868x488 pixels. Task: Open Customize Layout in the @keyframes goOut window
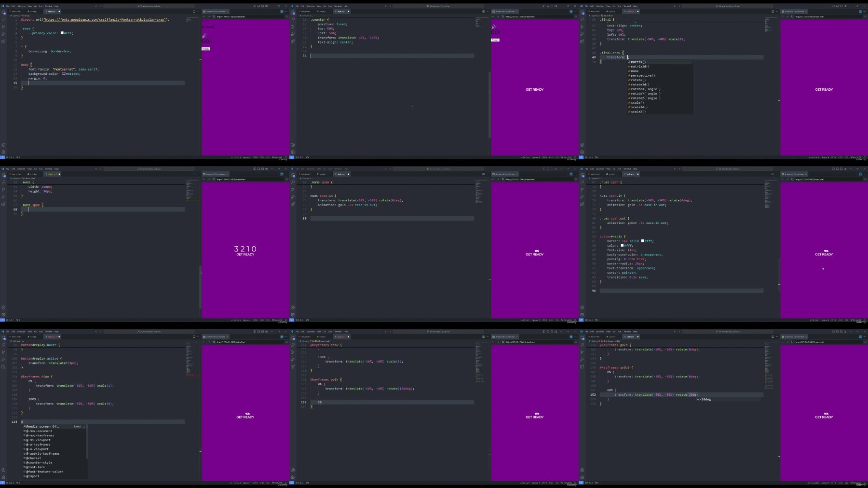[845, 332]
